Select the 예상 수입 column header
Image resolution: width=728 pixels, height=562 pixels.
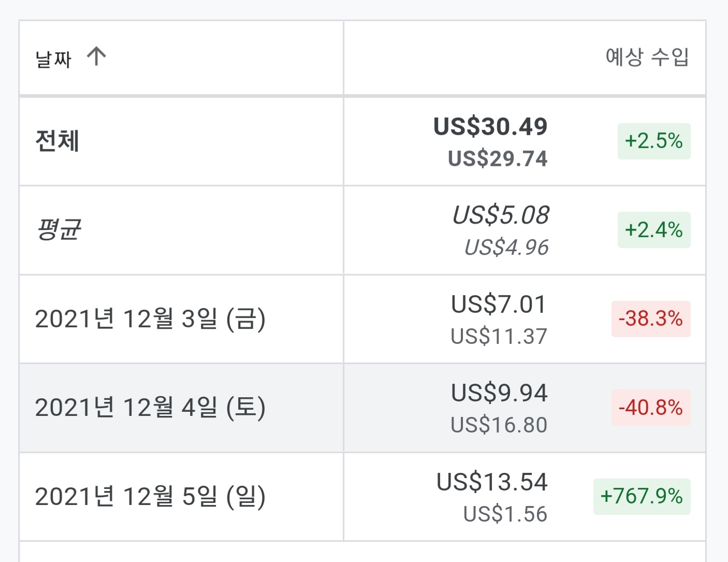pyautogui.click(x=647, y=57)
